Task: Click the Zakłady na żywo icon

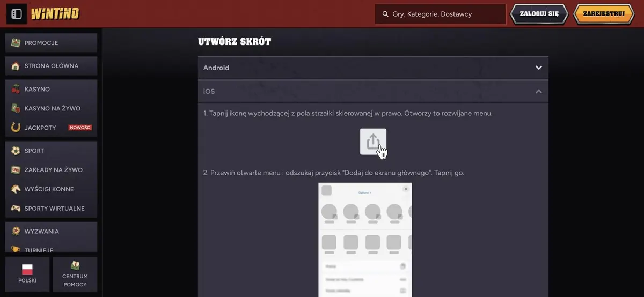Action: pyautogui.click(x=16, y=170)
